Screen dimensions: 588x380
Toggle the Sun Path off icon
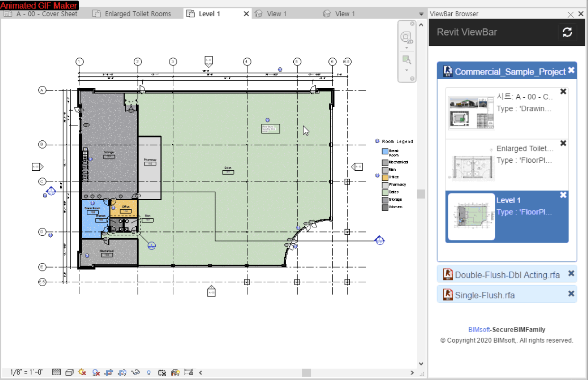[x=82, y=372]
